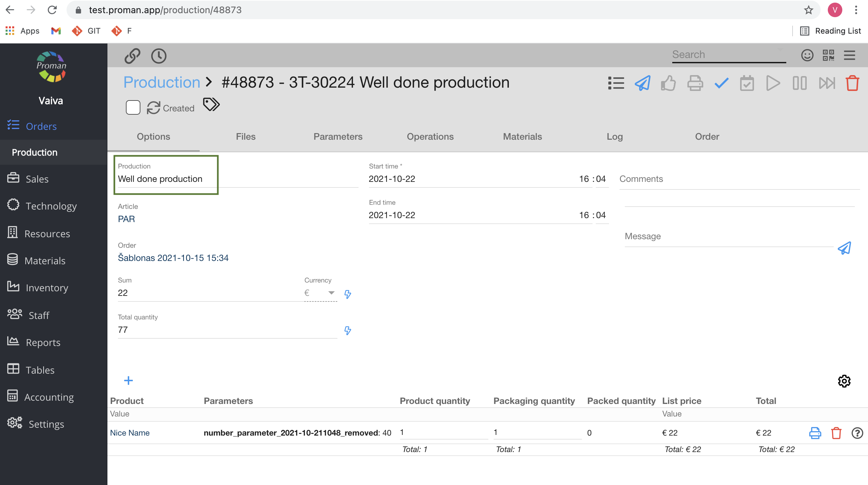868x485 pixels.
Task: Open Inventory in the sidebar
Action: click(x=47, y=288)
